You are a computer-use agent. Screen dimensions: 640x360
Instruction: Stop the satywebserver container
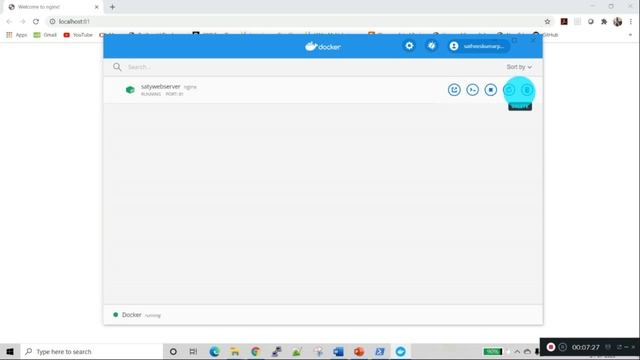point(491,90)
